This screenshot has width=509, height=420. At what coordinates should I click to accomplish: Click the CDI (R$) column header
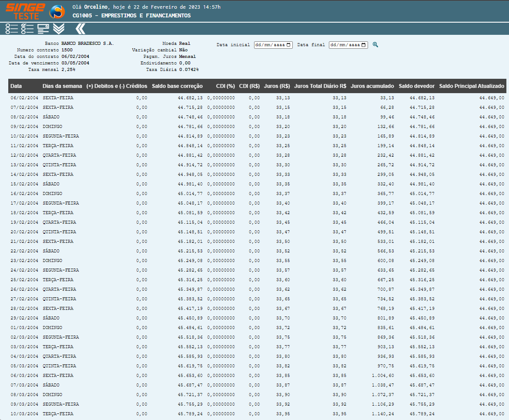click(x=249, y=86)
